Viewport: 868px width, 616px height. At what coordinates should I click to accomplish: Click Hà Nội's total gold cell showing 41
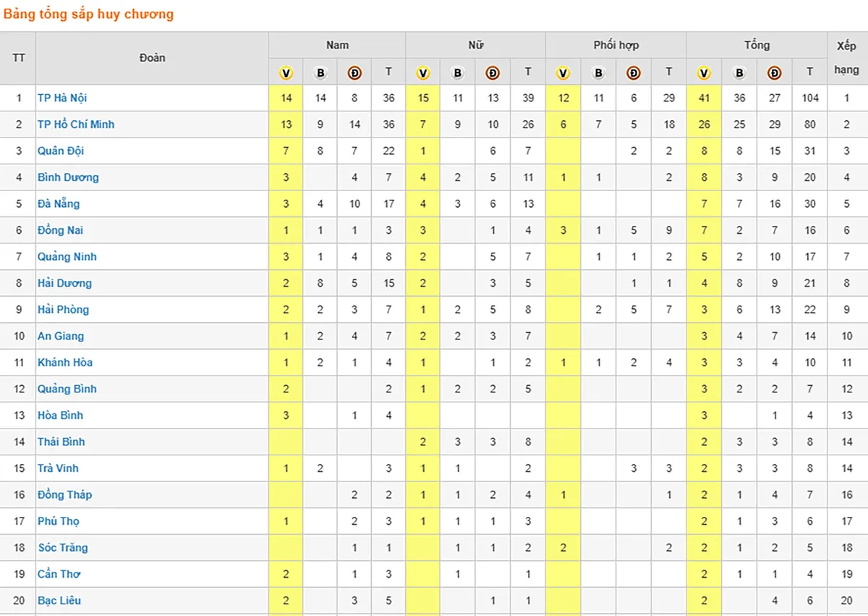(x=704, y=98)
